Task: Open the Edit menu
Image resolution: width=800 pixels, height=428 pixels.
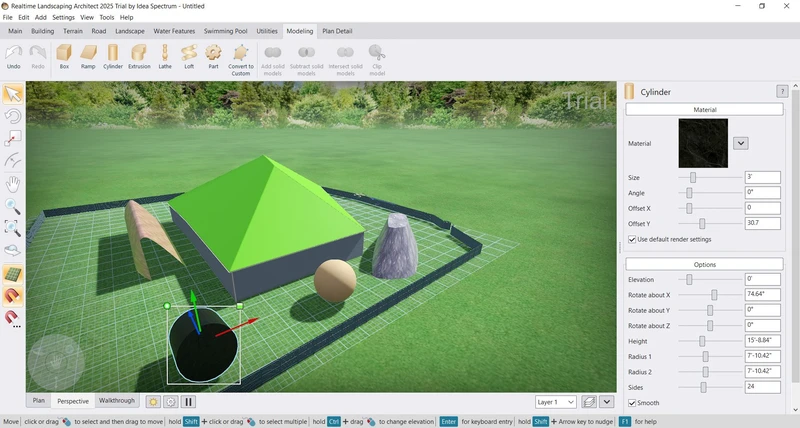Action: coord(24,17)
